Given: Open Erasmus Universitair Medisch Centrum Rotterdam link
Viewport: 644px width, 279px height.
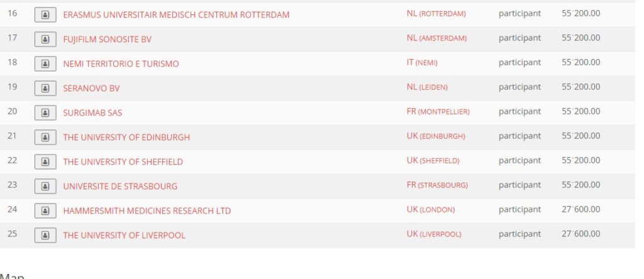Looking at the screenshot, I should click(176, 15).
